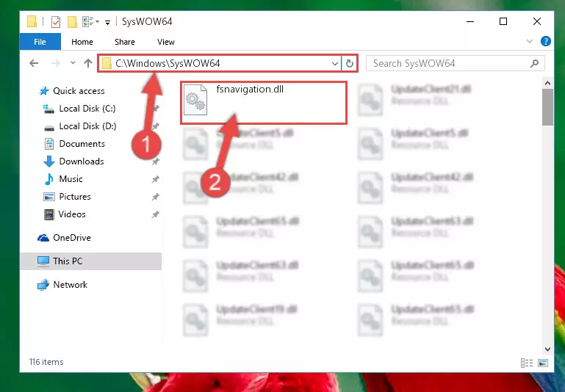Open the File menu tab
This screenshot has height=392, width=565.
40,42
